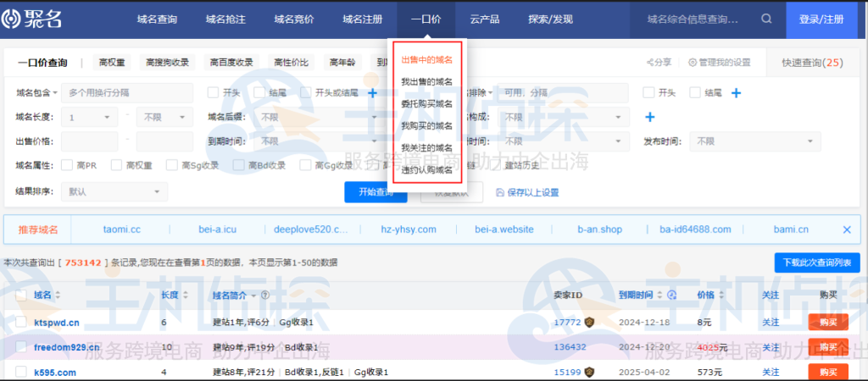Screen dimensions: 868x381
Task: Select 委托购买域名 in dropdown menu
Action: point(427,104)
